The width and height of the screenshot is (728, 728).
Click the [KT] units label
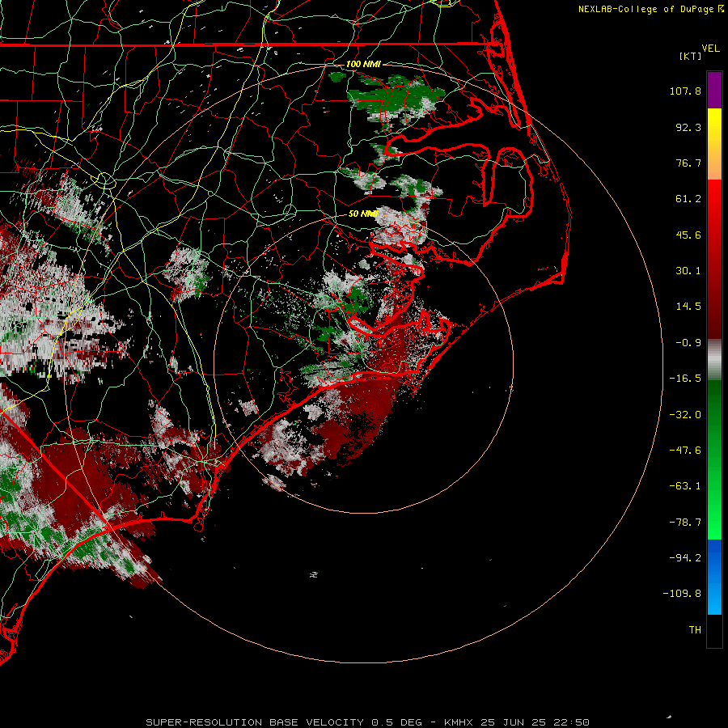click(691, 56)
